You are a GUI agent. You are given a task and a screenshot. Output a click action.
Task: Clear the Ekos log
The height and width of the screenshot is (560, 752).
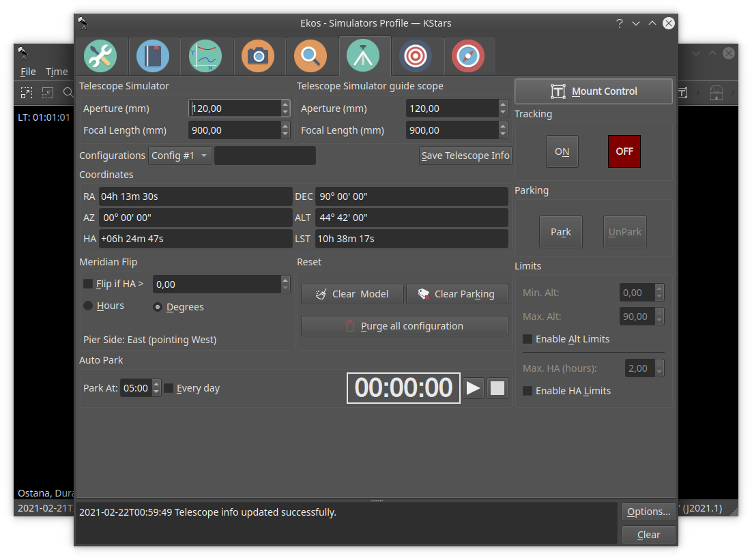[x=648, y=535]
